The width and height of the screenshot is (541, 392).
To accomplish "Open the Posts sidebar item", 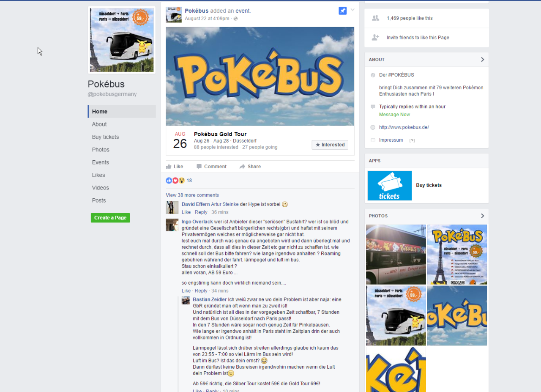I will 99,200.
